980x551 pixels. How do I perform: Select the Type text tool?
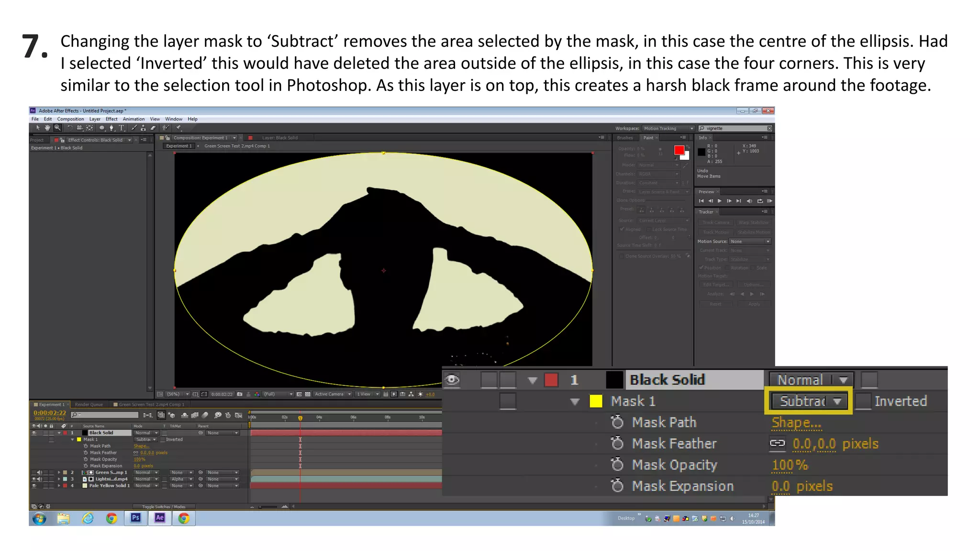[x=122, y=128]
